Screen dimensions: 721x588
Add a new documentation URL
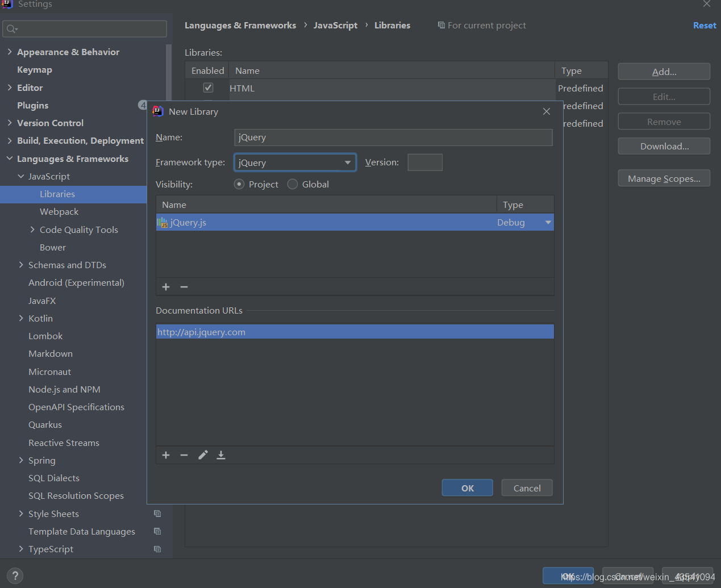click(166, 455)
